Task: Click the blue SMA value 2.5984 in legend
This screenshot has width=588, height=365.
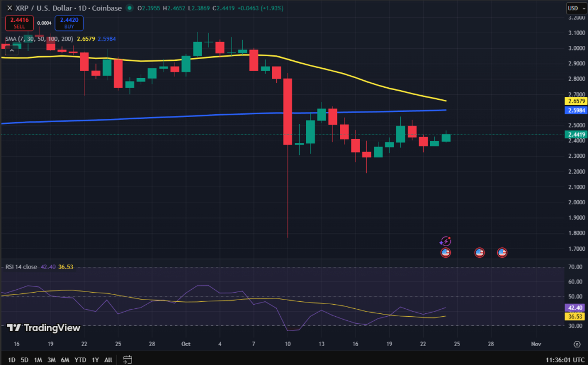Action: pyautogui.click(x=107, y=39)
